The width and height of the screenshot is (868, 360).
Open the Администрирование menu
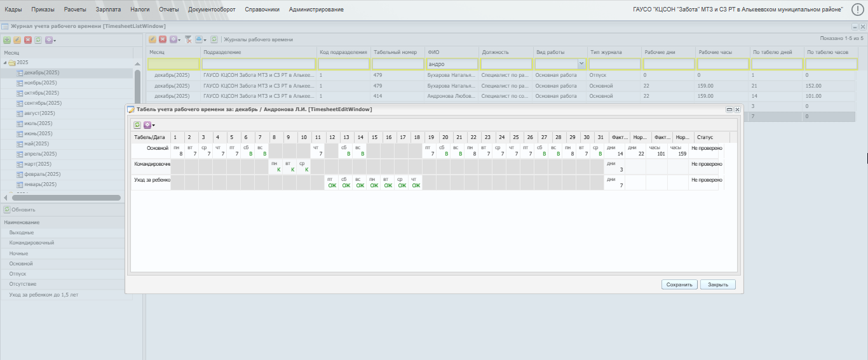tap(316, 10)
